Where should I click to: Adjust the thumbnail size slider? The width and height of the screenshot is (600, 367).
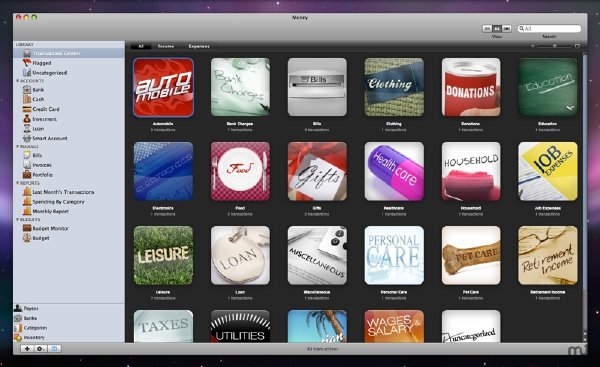[554, 46]
